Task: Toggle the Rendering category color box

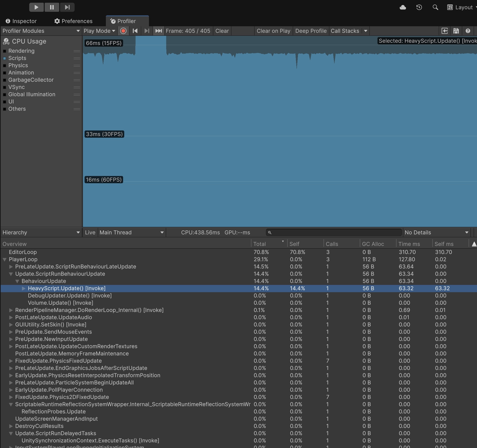Action: (x=4, y=51)
